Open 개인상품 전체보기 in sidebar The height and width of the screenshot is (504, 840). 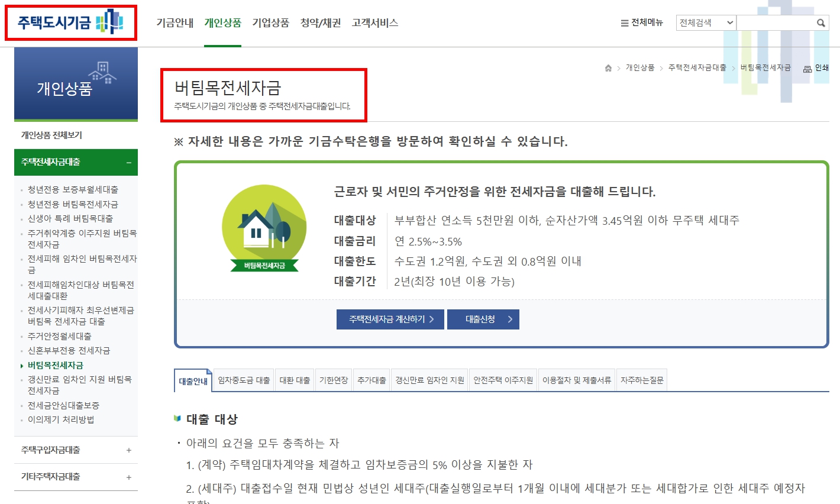tap(52, 135)
